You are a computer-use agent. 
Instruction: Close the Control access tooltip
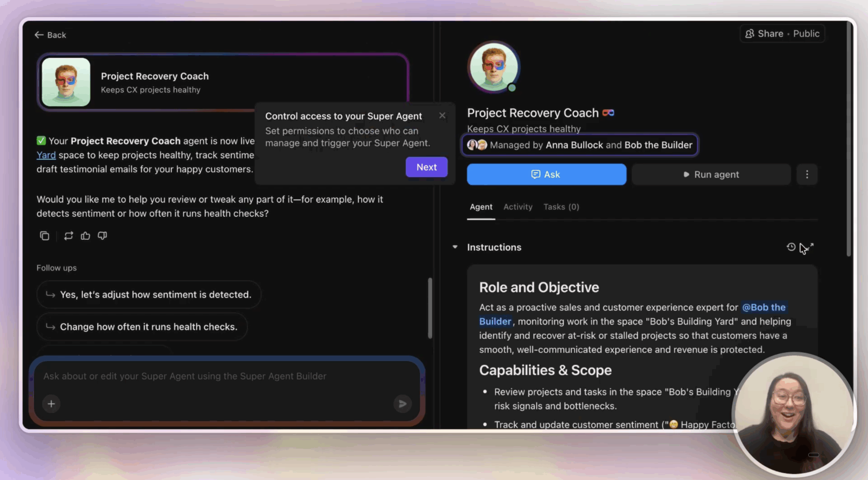tap(442, 116)
